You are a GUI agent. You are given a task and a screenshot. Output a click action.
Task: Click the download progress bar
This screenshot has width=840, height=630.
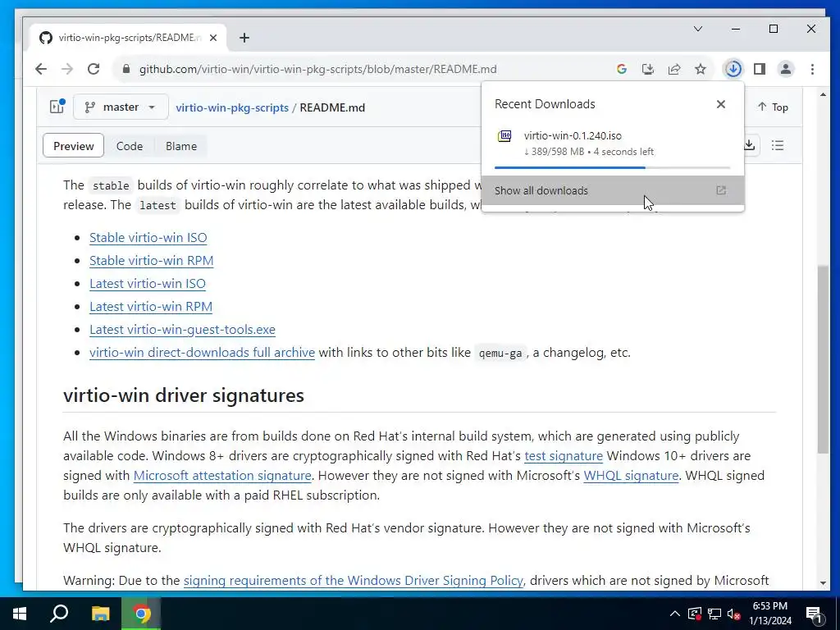point(612,167)
